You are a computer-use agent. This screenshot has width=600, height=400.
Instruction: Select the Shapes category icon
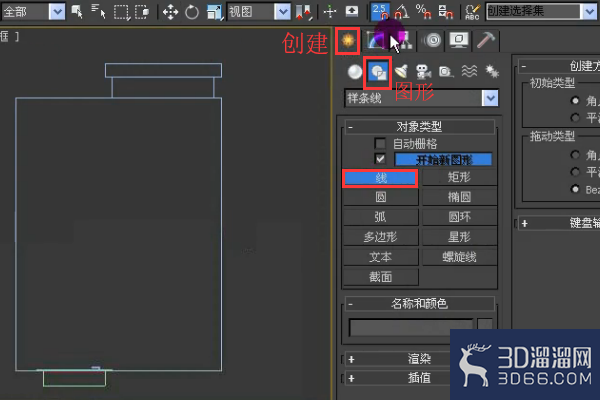point(378,72)
